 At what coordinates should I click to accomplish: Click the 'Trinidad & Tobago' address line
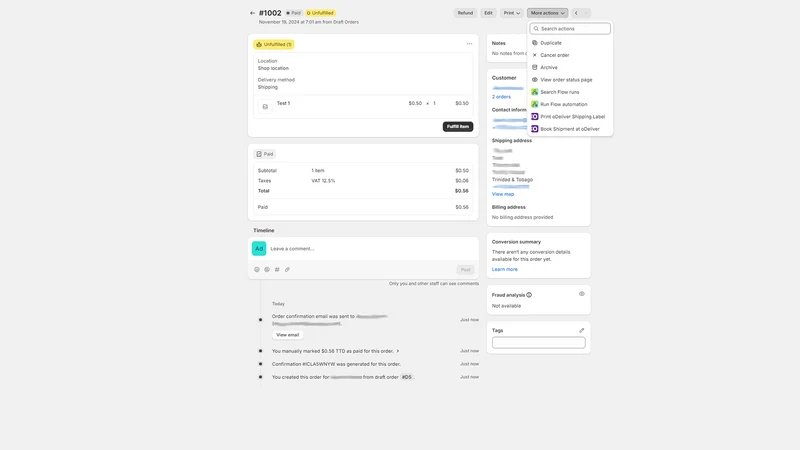pos(512,180)
